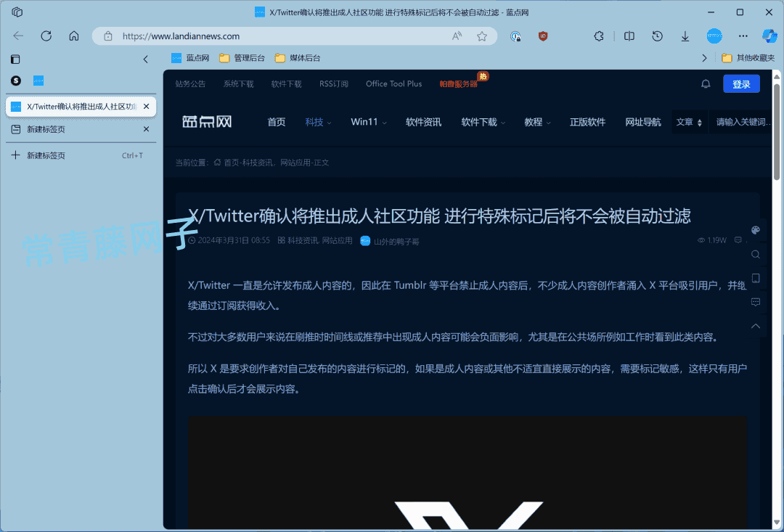Screen dimensions: 784x532
Task: Open the password manager extension icon
Action: pyautogui.click(x=515, y=36)
